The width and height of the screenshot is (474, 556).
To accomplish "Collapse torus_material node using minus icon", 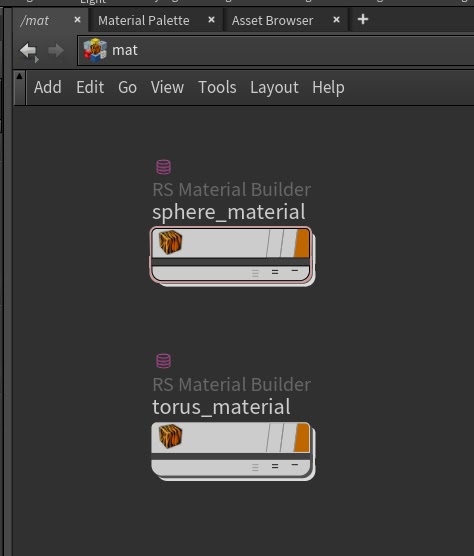I will pos(295,465).
